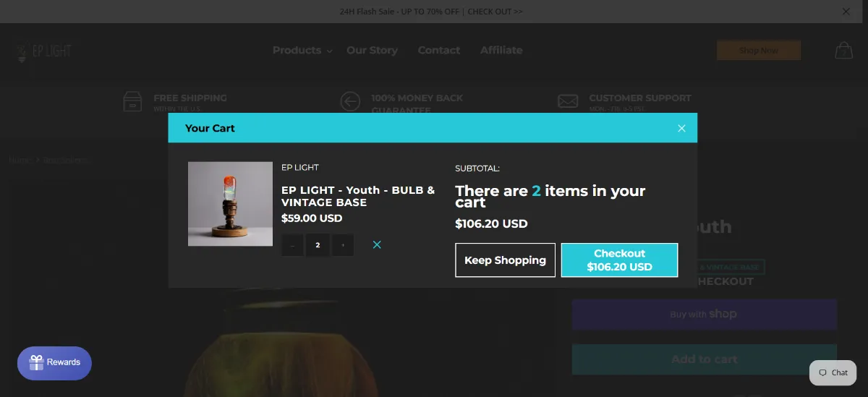The width and height of the screenshot is (868, 397).
Task: Click the 24H Flash Sale banner link
Action: pyautogui.click(x=431, y=12)
